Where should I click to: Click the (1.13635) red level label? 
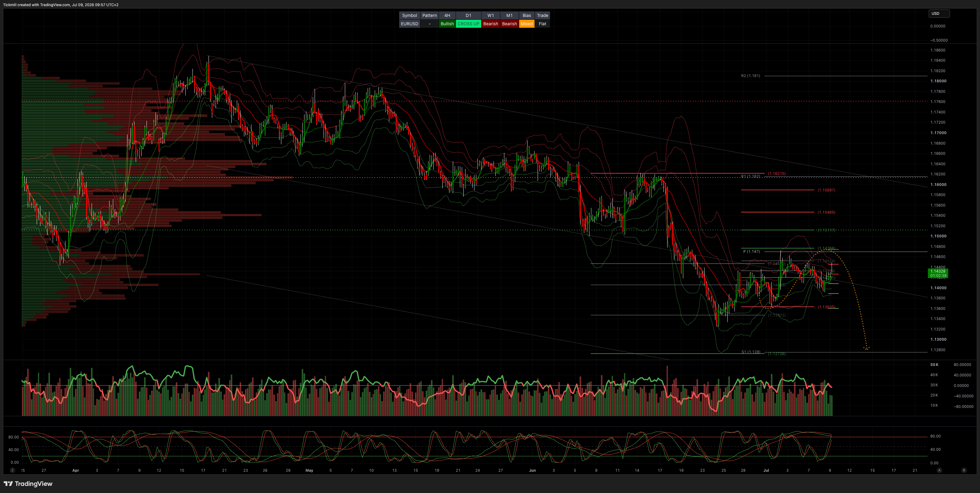point(826,307)
